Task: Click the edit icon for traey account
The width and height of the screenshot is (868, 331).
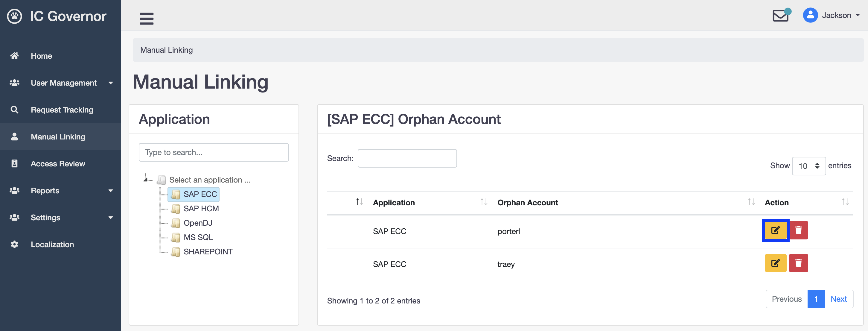Action: [774, 263]
